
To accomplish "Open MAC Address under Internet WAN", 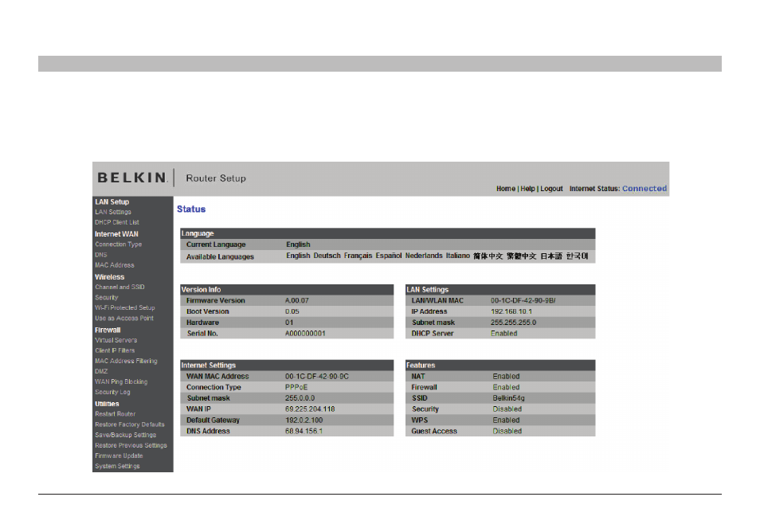I will (115, 265).
